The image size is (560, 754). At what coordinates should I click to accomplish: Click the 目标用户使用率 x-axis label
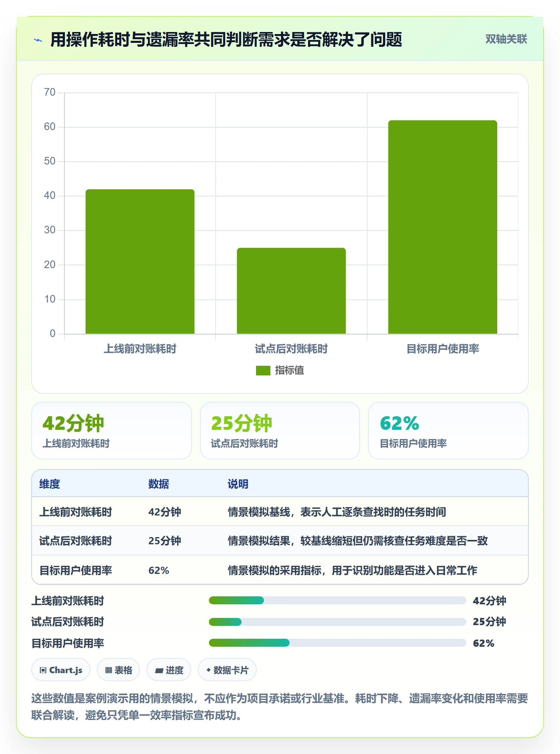(x=442, y=349)
